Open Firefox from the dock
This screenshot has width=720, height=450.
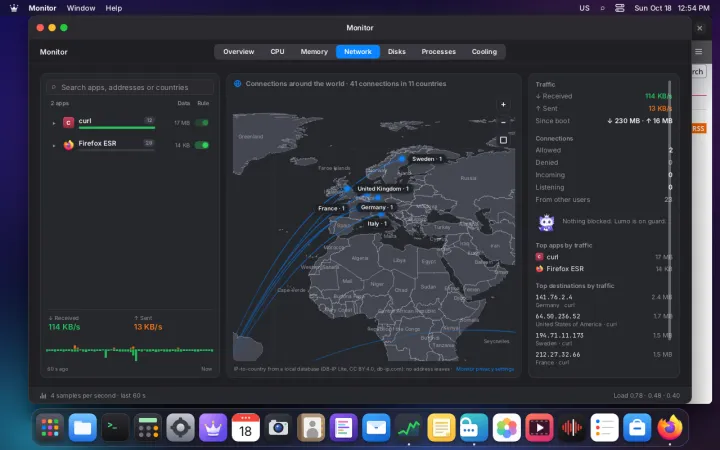tap(669, 428)
